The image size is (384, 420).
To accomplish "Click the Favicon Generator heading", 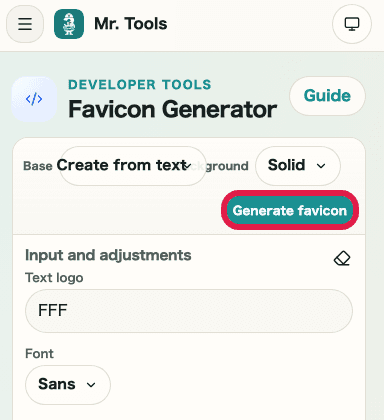I will [x=172, y=109].
